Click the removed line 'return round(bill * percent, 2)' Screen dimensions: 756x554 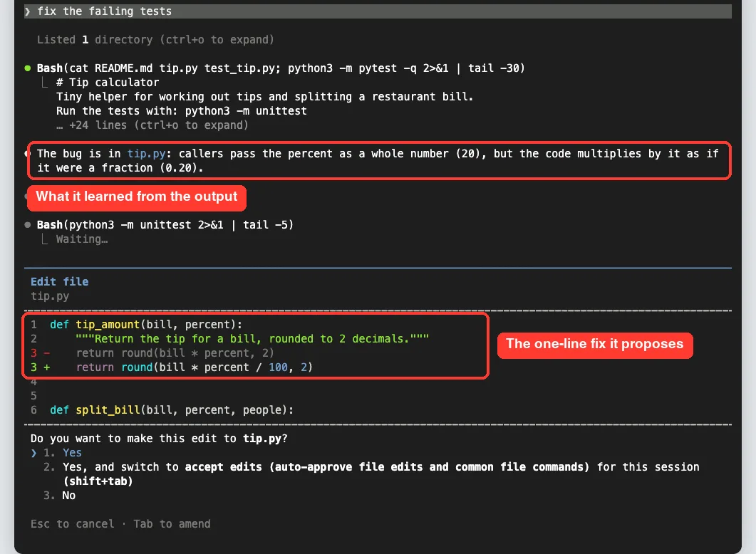coord(175,353)
